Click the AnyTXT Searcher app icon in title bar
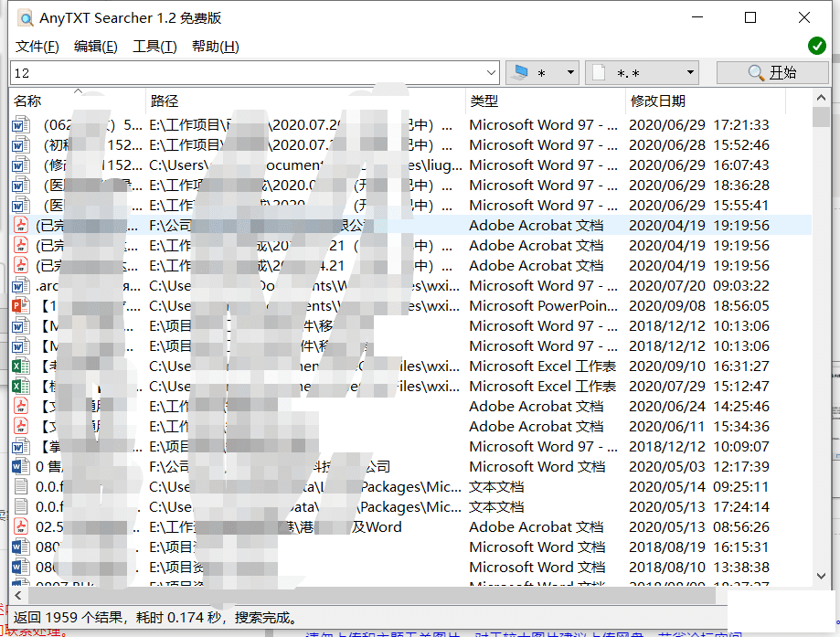This screenshot has height=637, width=840. point(26,18)
